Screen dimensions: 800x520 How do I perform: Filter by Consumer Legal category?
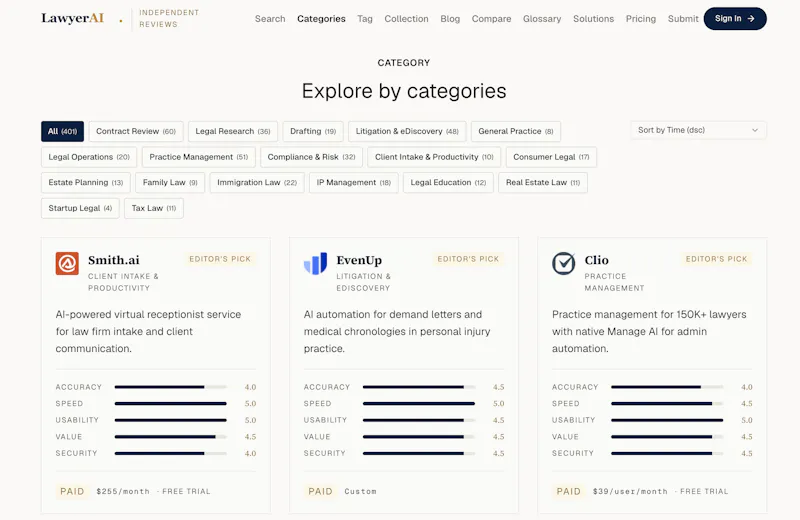[551, 157]
